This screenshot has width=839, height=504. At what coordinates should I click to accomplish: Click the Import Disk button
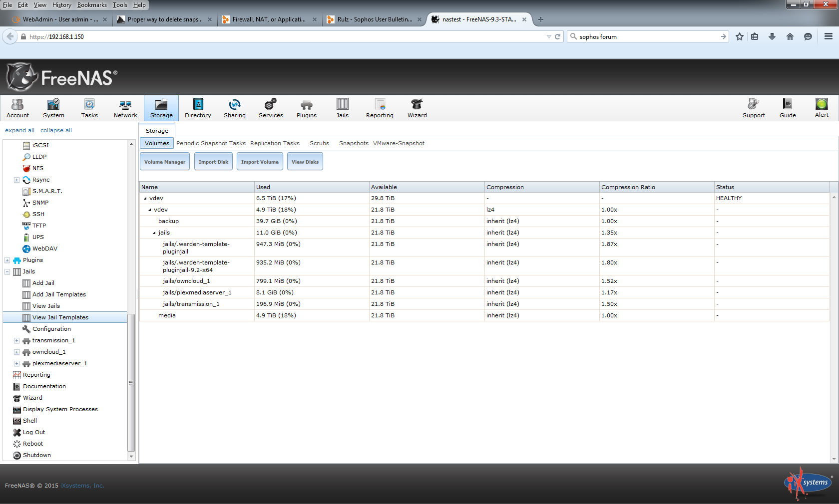point(213,162)
